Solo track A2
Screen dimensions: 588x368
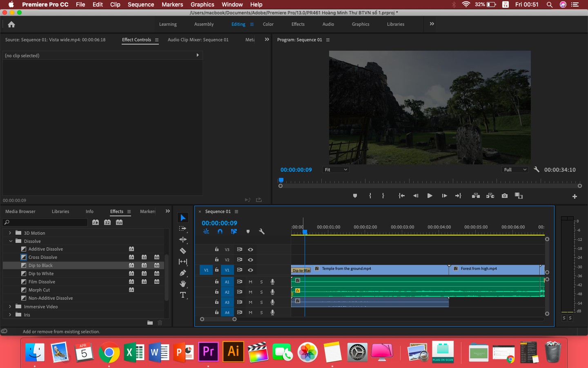point(261,292)
